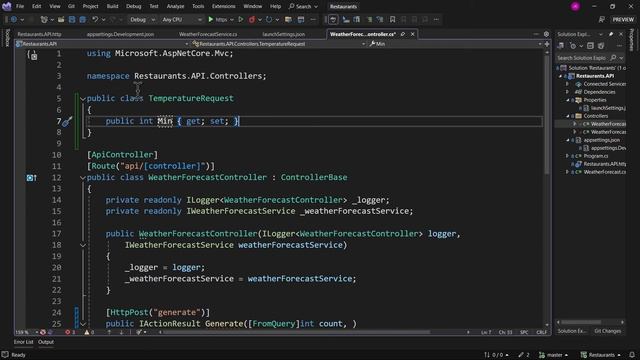This screenshot has height=360, width=640.
Task: Open the Debug menu
Action: point(133,6)
